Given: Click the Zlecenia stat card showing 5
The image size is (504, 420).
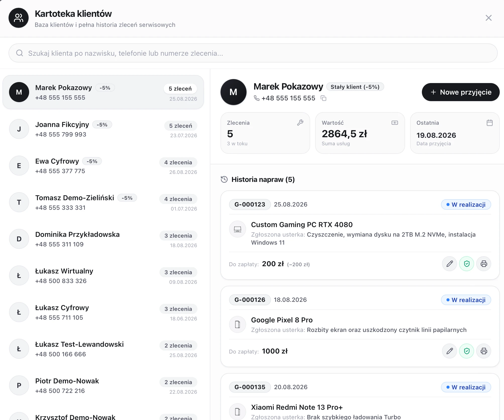Looking at the screenshot, I should 265,133.
